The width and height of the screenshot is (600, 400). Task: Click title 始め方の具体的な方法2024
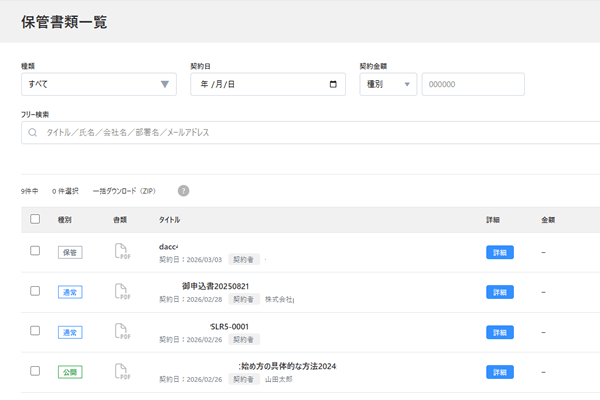click(x=287, y=366)
